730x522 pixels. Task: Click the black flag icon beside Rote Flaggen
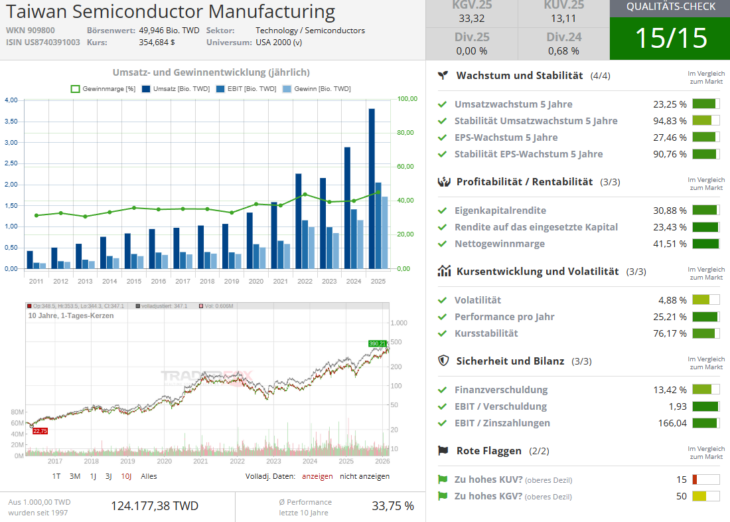click(443, 451)
